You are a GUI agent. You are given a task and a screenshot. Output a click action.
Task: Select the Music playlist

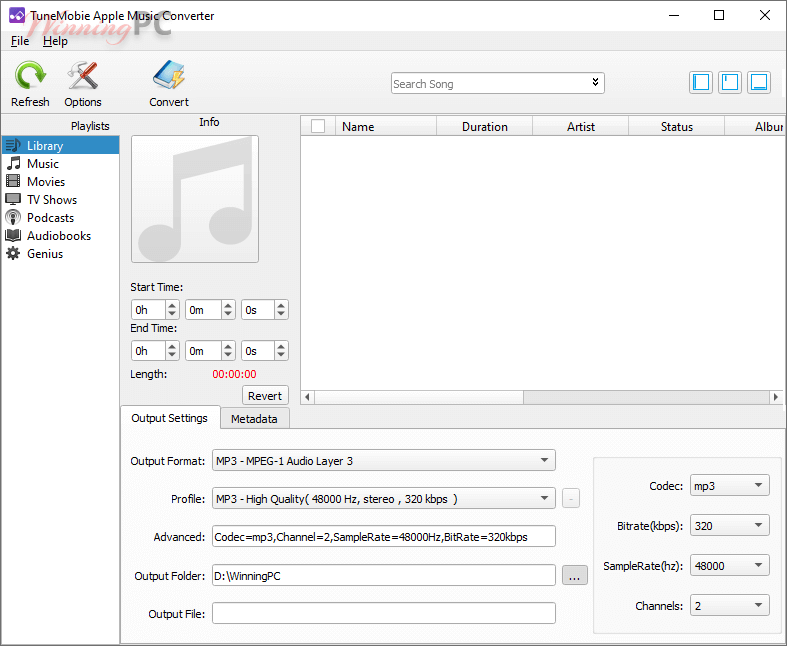60,164
